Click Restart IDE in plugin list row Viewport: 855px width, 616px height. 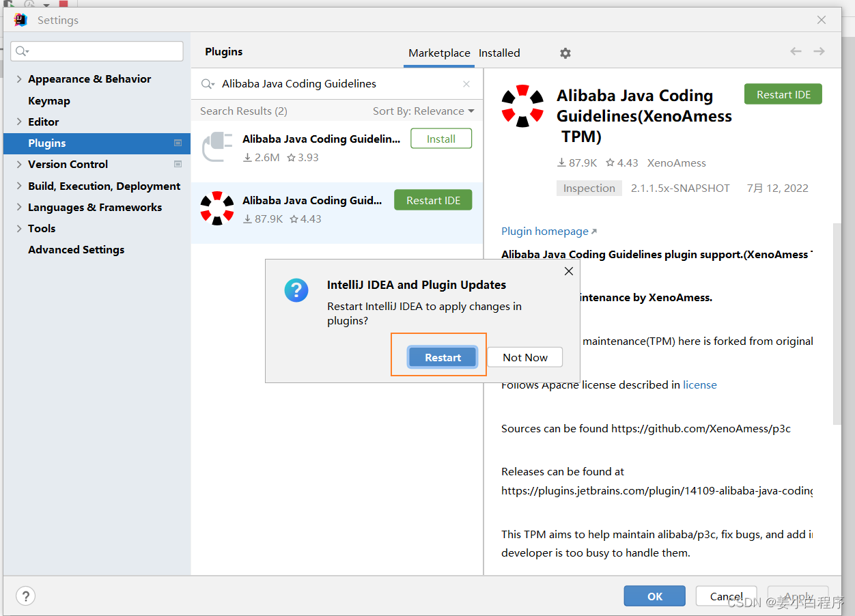tap(433, 200)
